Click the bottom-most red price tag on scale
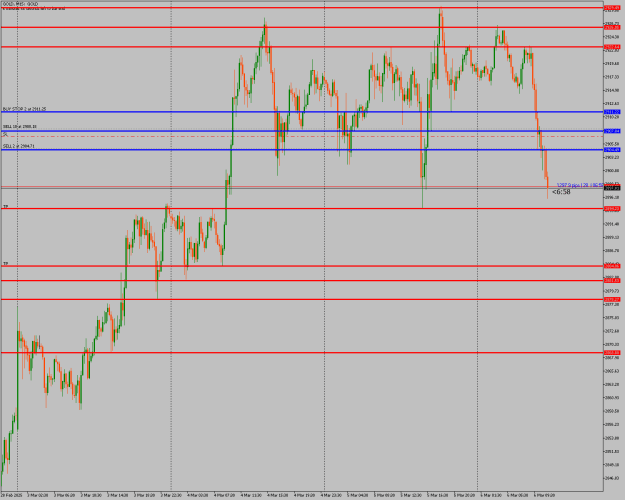The width and height of the screenshot is (625, 500). coord(612,352)
